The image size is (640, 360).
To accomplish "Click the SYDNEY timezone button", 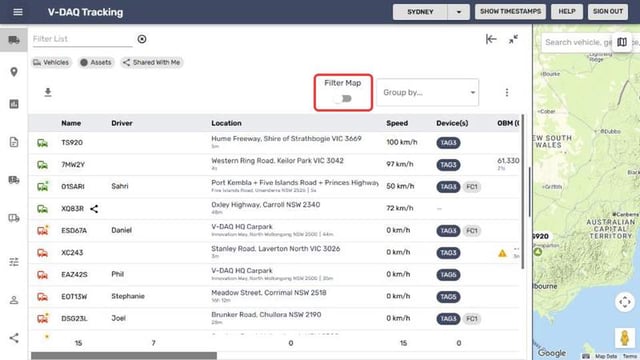I will (420, 12).
